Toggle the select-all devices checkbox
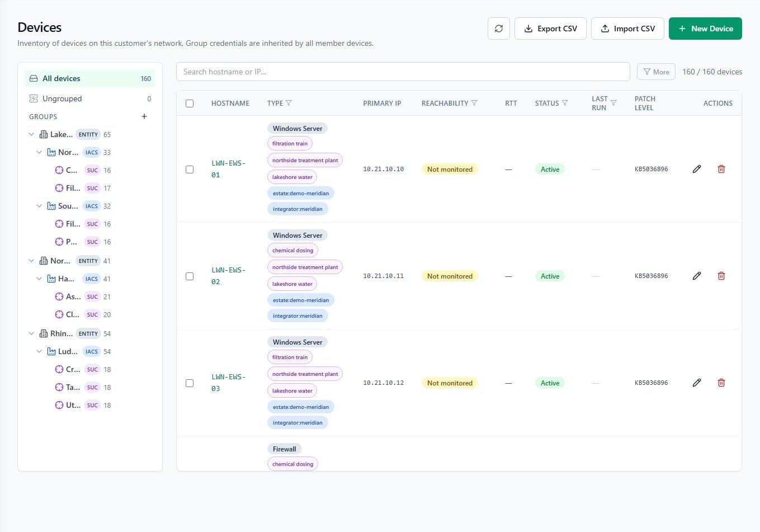This screenshot has width=760, height=532. point(190,103)
